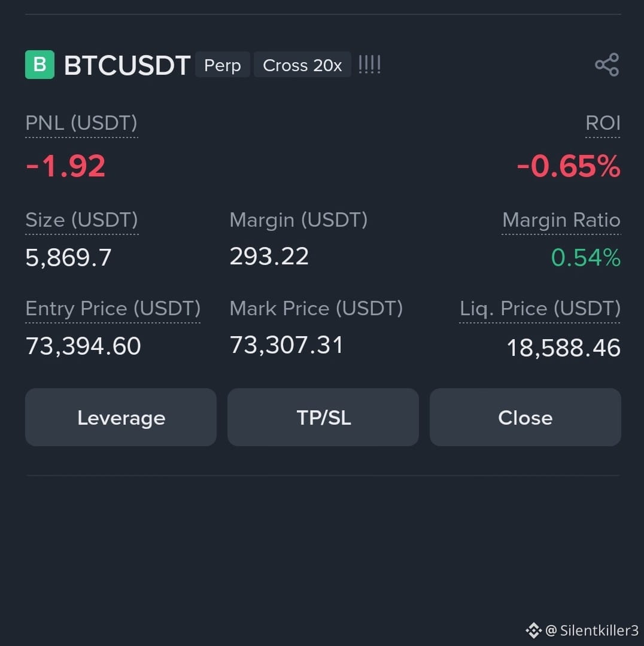Open the @Silentkiller3 watermark handle
Screen dimensions: 644x646
592,630
